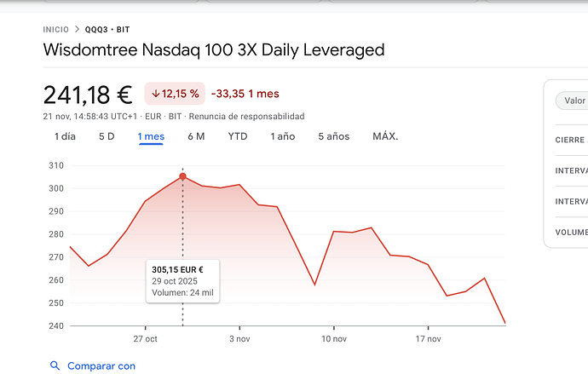This screenshot has height=374, width=588.
Task: Click the red data point on the chart
Action: (182, 176)
